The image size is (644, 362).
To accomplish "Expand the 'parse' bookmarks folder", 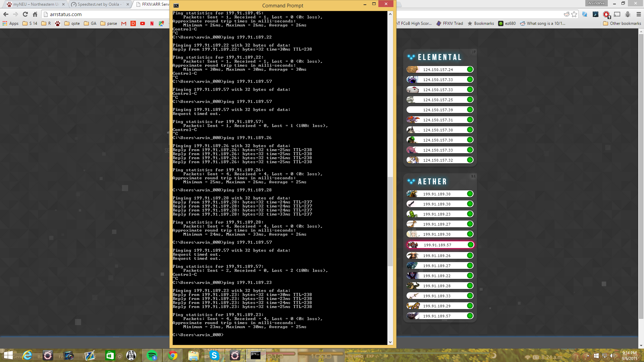I will click(109, 23).
